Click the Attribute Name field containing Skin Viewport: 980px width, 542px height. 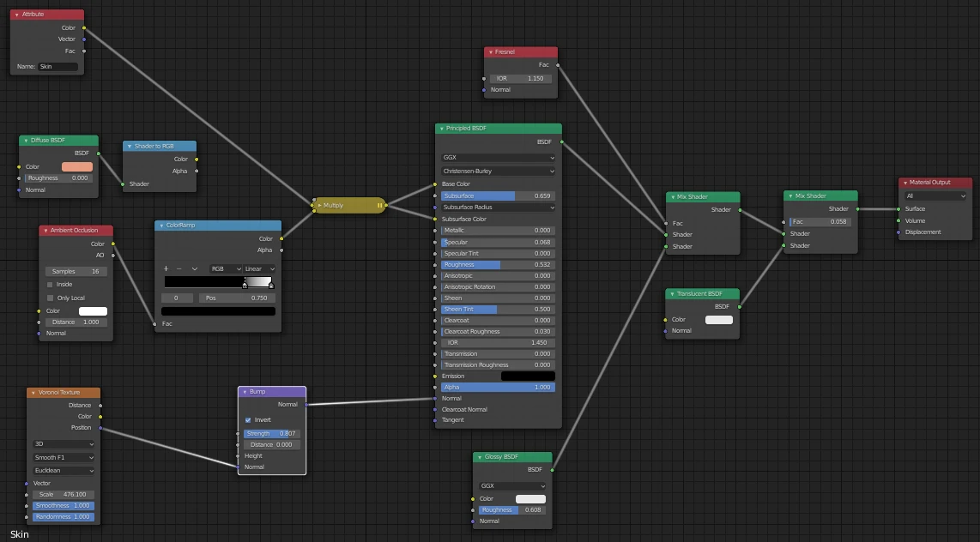pyautogui.click(x=57, y=66)
